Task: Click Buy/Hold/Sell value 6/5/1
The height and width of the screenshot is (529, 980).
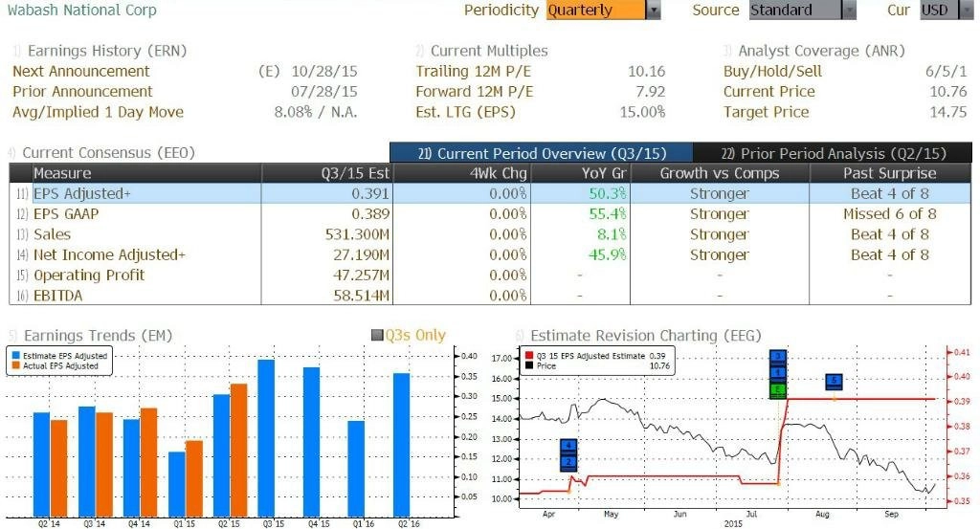Action: click(x=947, y=71)
